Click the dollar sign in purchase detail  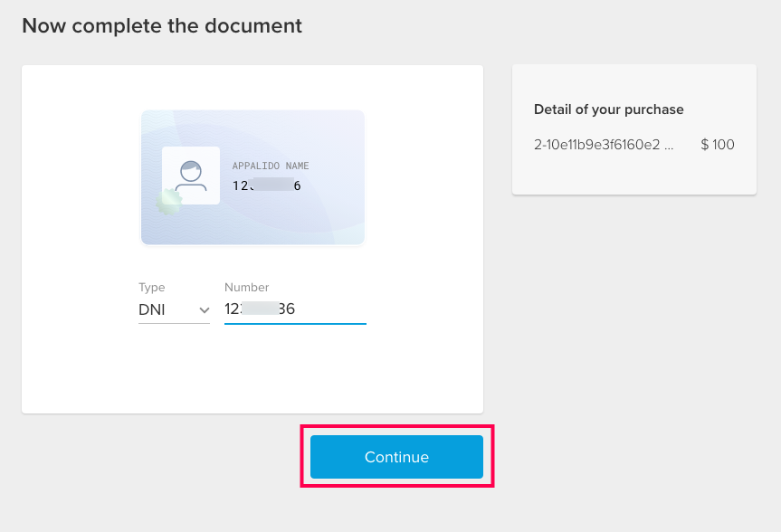point(704,145)
